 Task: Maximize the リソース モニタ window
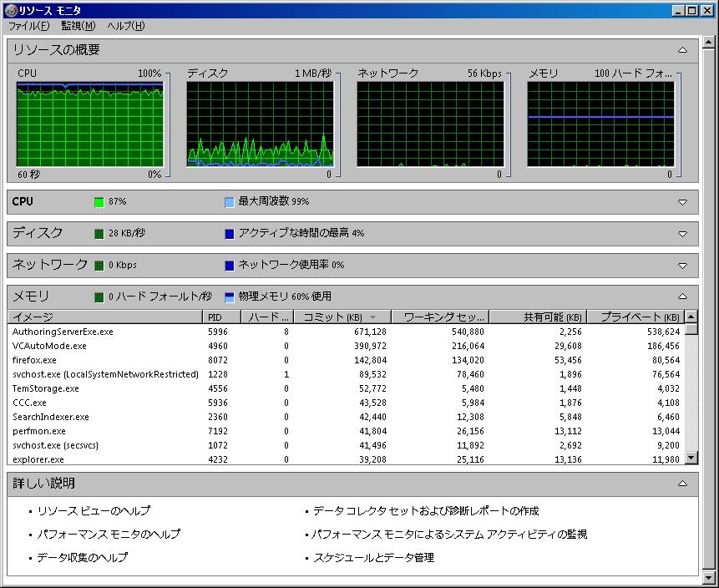692,10
